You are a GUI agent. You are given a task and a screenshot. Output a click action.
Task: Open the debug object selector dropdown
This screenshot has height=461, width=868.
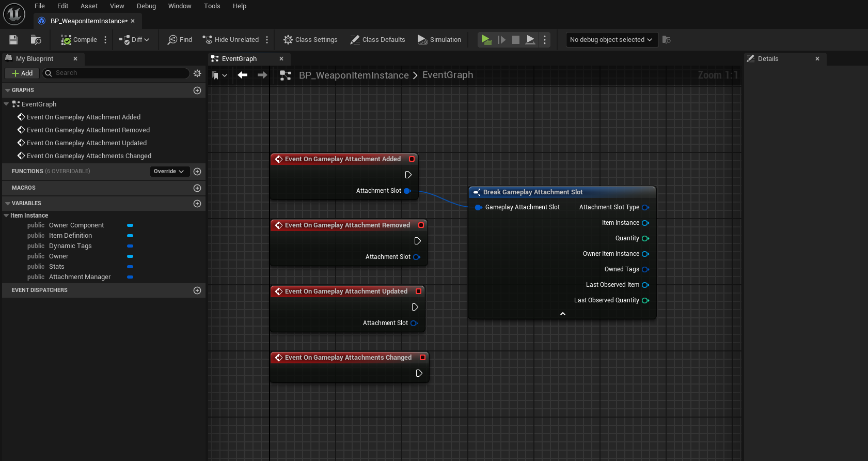[x=611, y=40]
